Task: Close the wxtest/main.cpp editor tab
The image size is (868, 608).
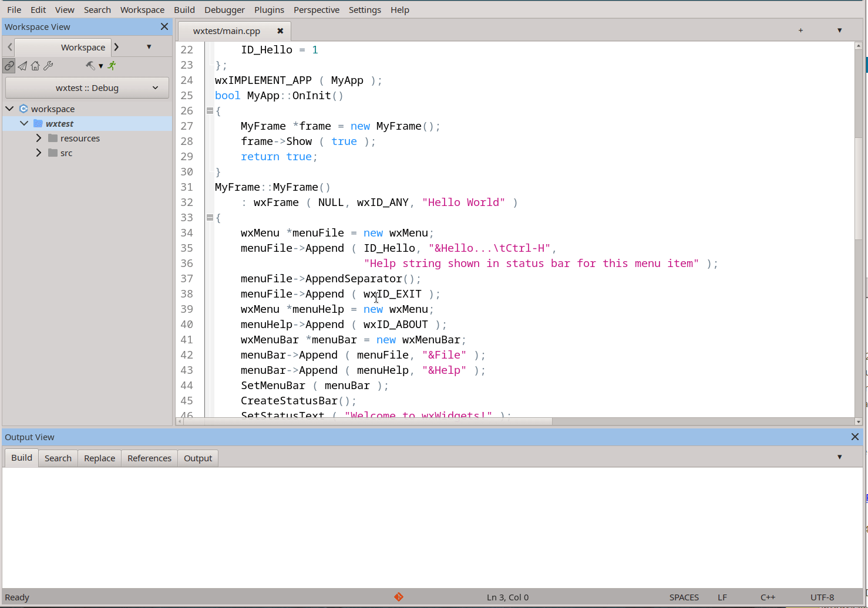Action: 280,31
